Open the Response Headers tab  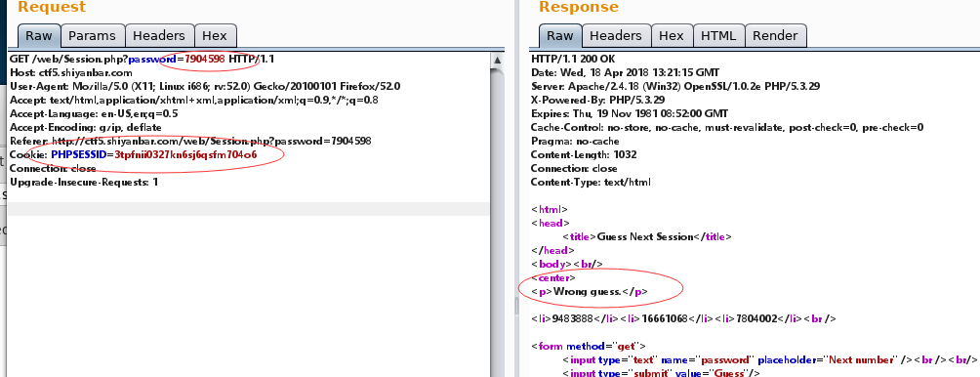tap(616, 35)
